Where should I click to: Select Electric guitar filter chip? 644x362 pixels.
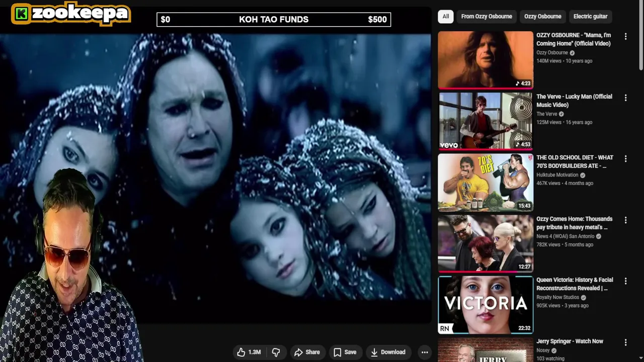pos(590,16)
